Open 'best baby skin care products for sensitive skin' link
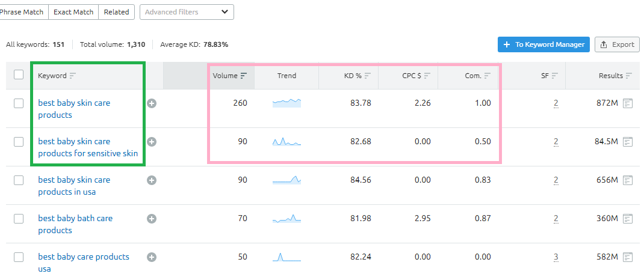This screenshot has width=644, height=277. 88,148
